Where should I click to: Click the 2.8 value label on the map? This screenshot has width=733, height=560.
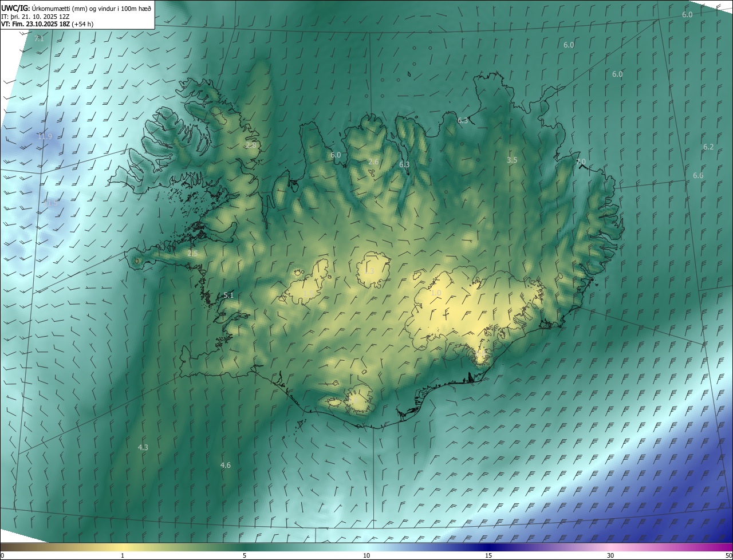(251, 145)
